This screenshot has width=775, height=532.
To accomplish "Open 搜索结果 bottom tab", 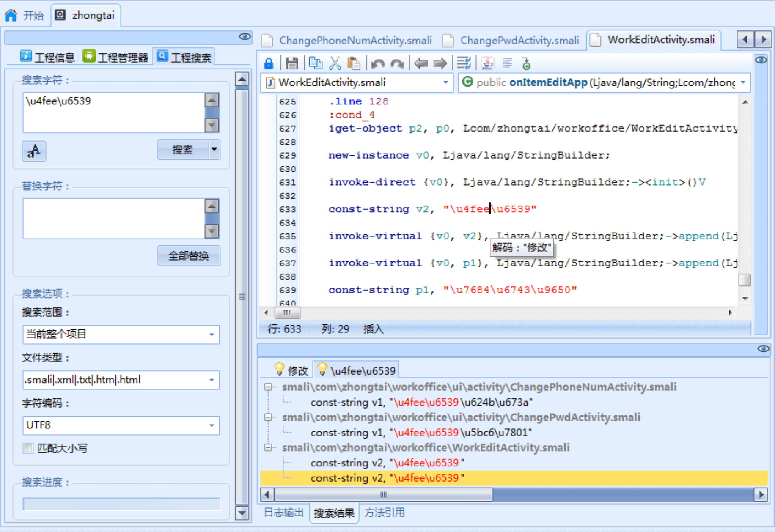I will click(334, 513).
